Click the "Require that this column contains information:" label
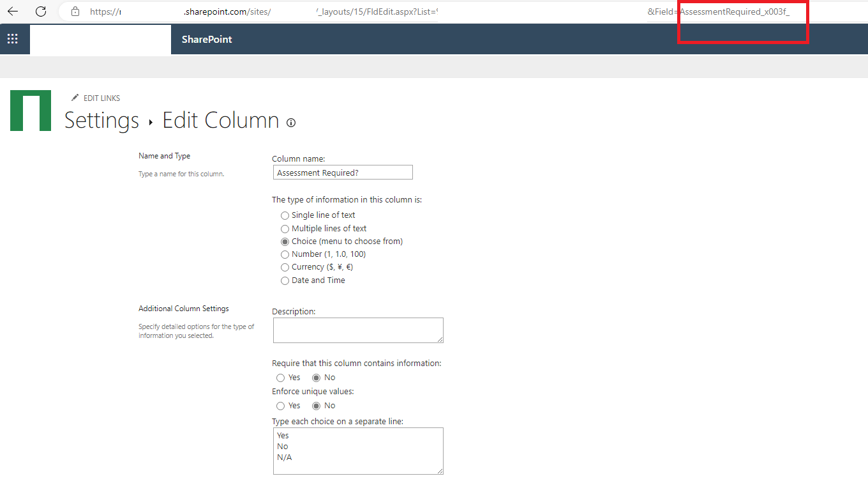The height and width of the screenshot is (483, 868). pos(357,364)
